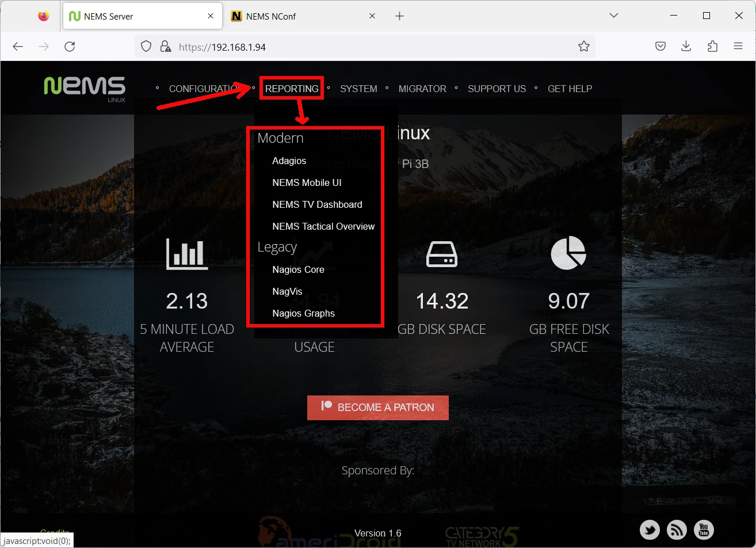756x548 pixels.
Task: Switch to the NEMS Server tab
Action: point(142,16)
